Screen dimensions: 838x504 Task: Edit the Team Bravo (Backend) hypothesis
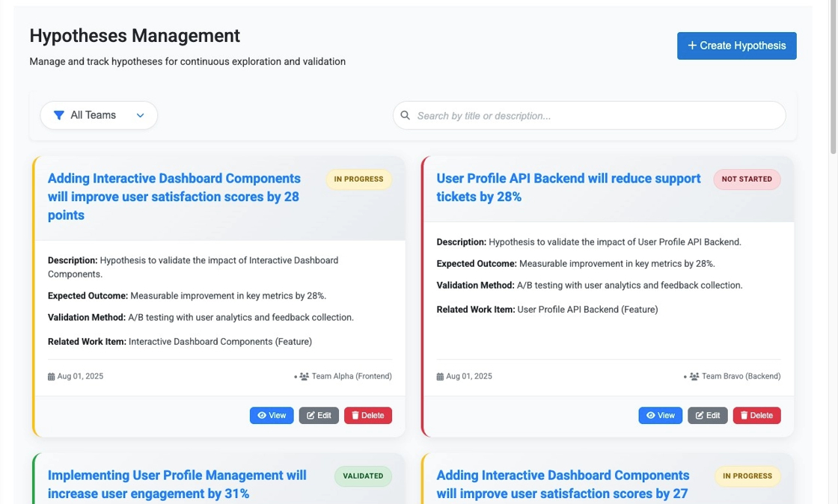click(707, 415)
